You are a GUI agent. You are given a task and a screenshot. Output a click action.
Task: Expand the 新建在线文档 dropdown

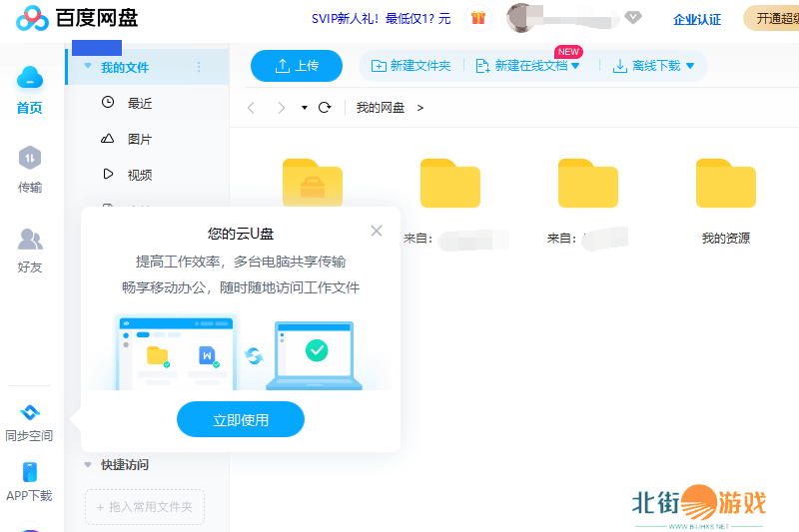(x=575, y=67)
